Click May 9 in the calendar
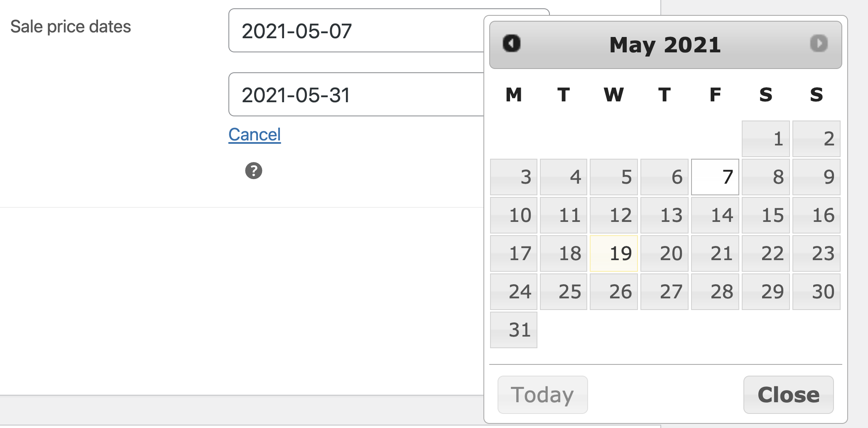 [x=817, y=177]
